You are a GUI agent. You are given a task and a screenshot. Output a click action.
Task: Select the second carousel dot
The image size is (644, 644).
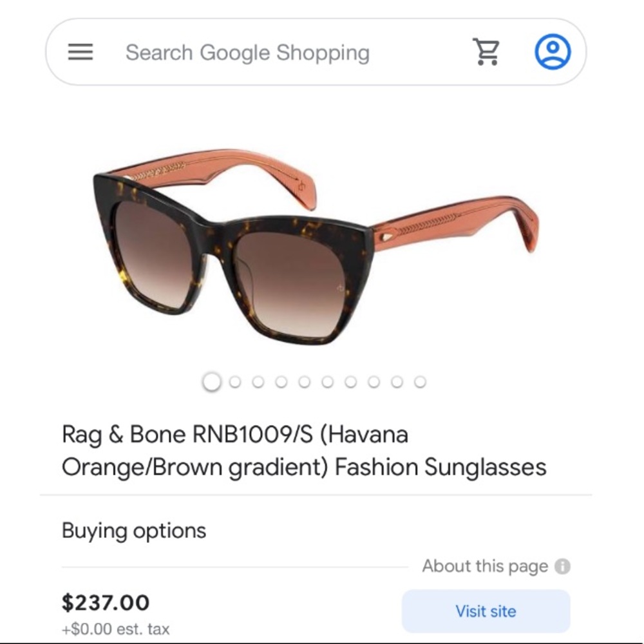234,381
